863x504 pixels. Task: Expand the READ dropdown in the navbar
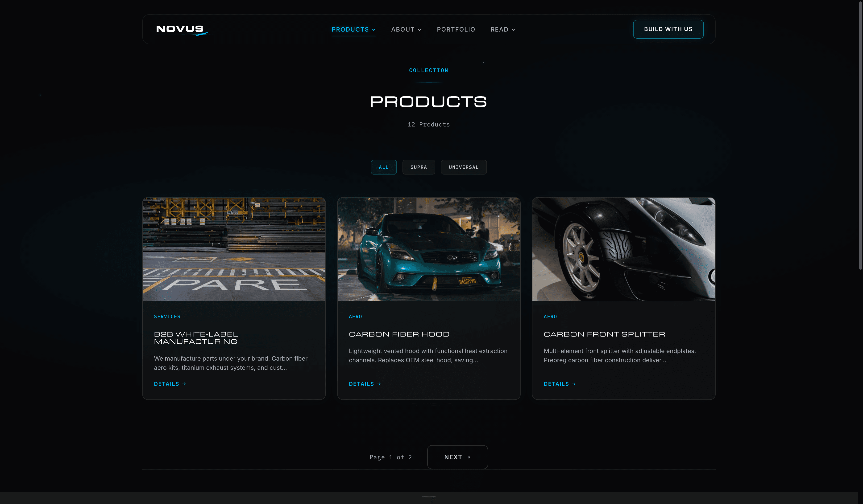click(513, 30)
